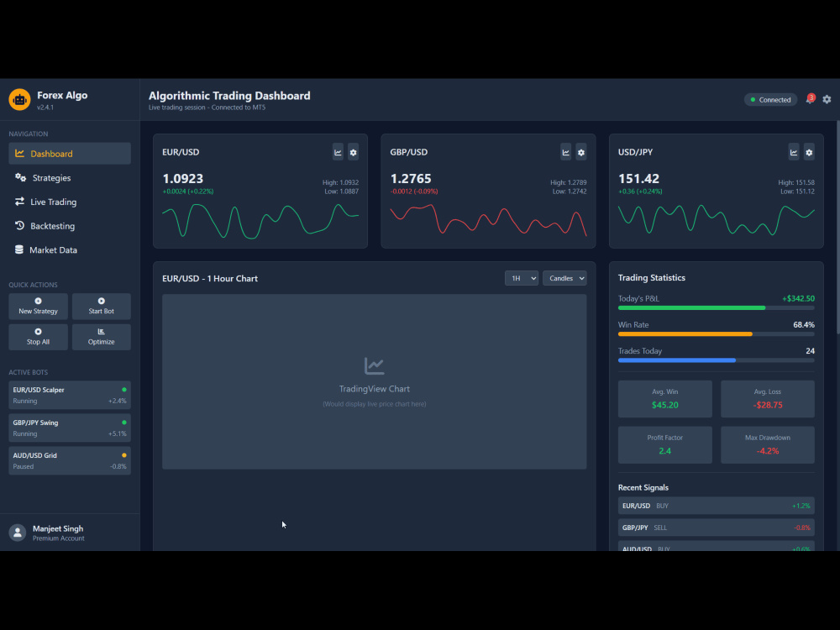Open the Candles chart type dropdown
Screen dimensions: 840x630
pyautogui.click(x=564, y=278)
